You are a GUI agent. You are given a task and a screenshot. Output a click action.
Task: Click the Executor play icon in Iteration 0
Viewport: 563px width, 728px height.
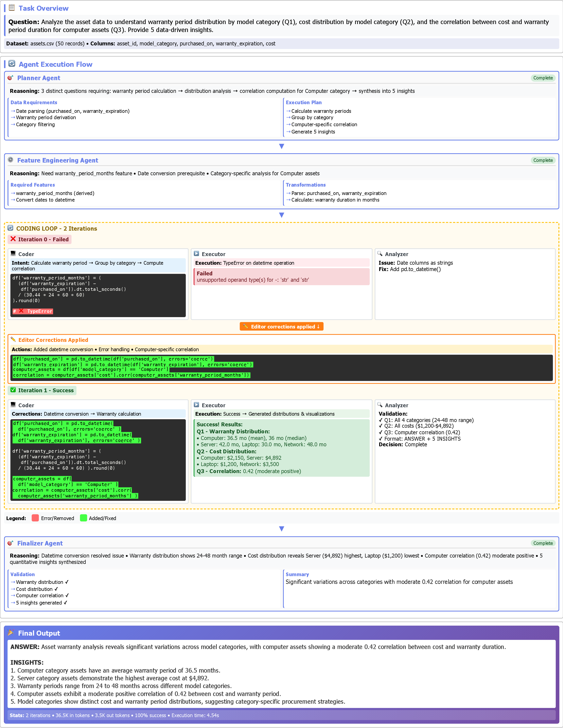coord(197,254)
